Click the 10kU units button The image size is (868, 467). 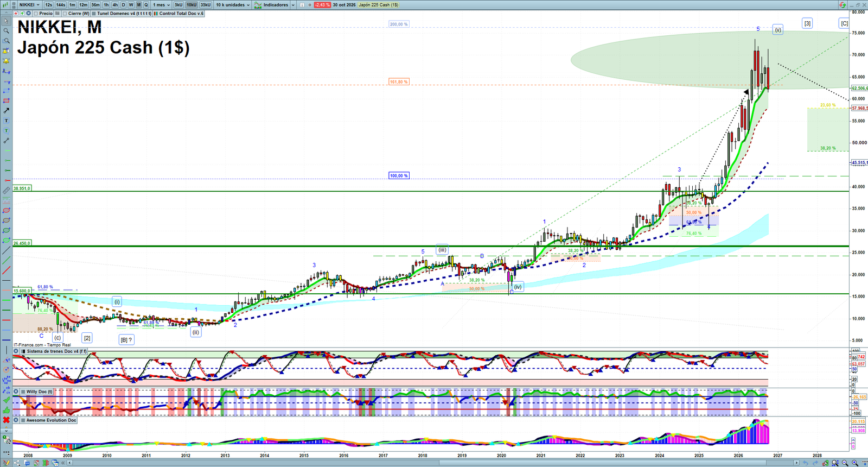[x=192, y=5]
